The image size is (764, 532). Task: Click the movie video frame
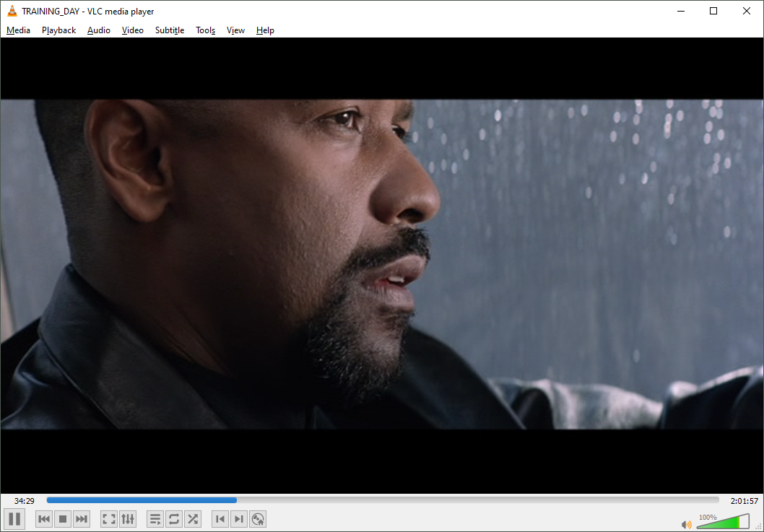pos(382,264)
